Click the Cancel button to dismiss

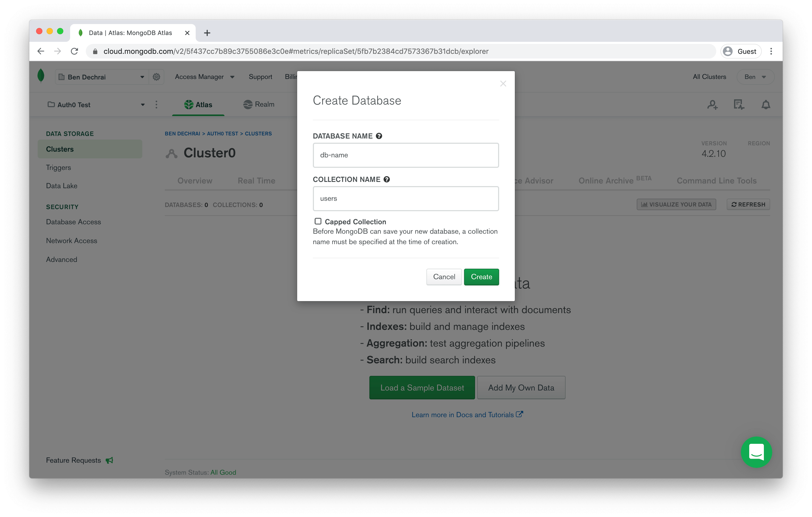(x=444, y=277)
